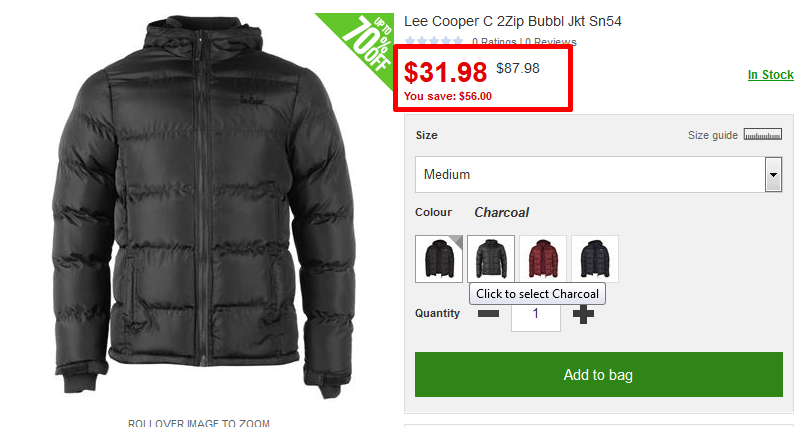Click the star rating icons

(x=434, y=41)
